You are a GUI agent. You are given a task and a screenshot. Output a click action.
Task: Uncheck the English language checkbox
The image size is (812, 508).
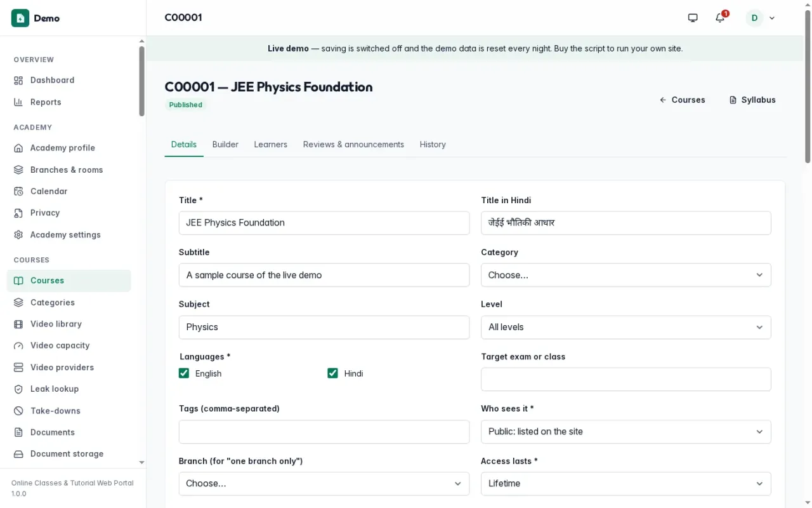coord(184,373)
